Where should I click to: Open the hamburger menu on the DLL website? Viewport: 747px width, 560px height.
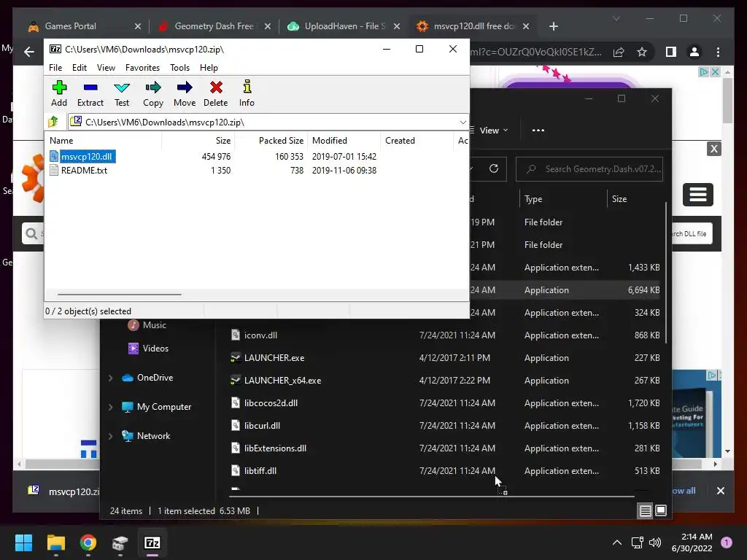[x=698, y=194]
